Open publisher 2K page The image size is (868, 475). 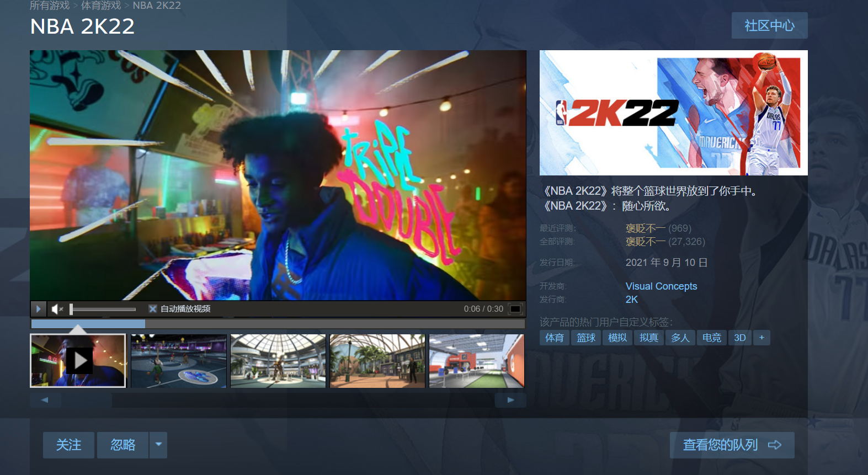(632, 300)
